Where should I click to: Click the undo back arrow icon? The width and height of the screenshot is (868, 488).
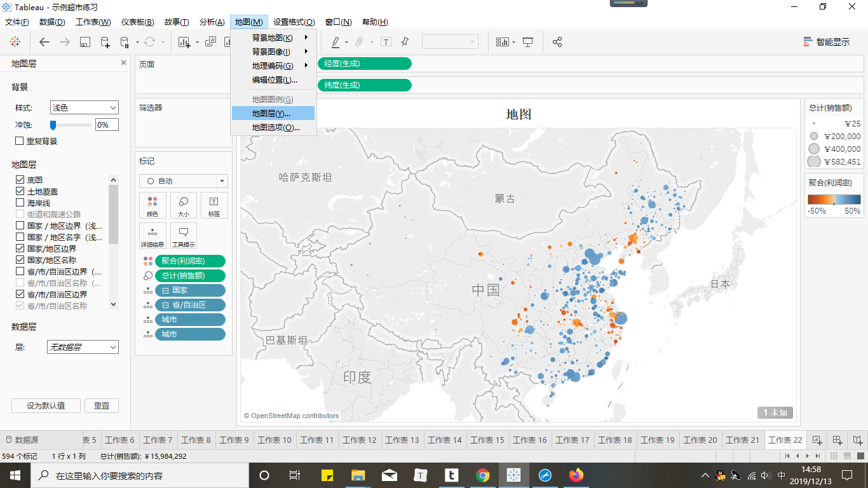click(44, 42)
